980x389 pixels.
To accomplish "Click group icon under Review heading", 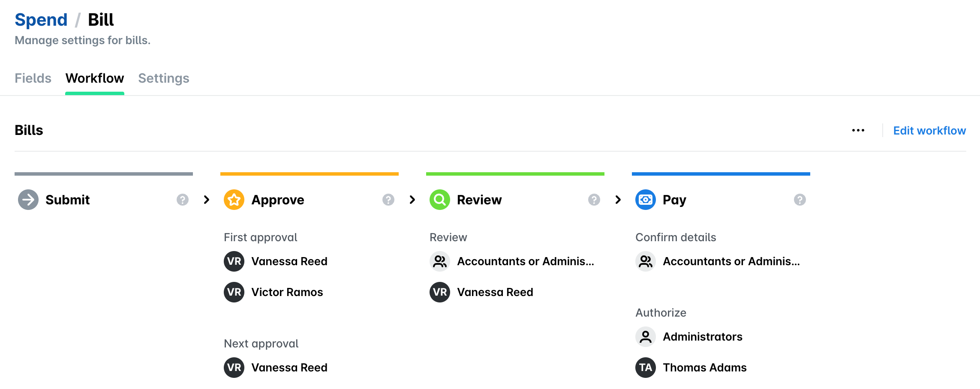I will (440, 261).
